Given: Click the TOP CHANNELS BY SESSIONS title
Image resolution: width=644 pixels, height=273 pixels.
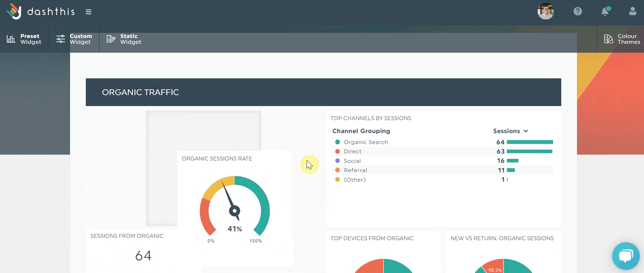Looking at the screenshot, I should point(371,118).
